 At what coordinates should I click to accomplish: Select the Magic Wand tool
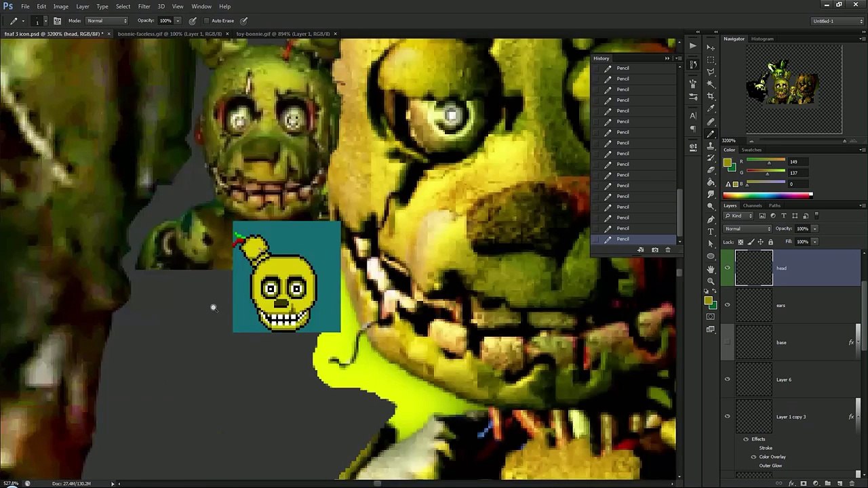[x=711, y=84]
